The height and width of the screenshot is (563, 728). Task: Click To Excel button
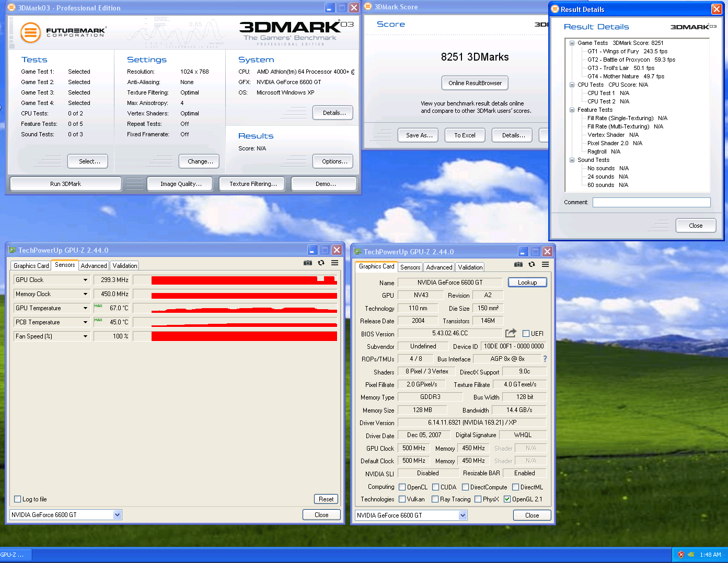(x=465, y=135)
